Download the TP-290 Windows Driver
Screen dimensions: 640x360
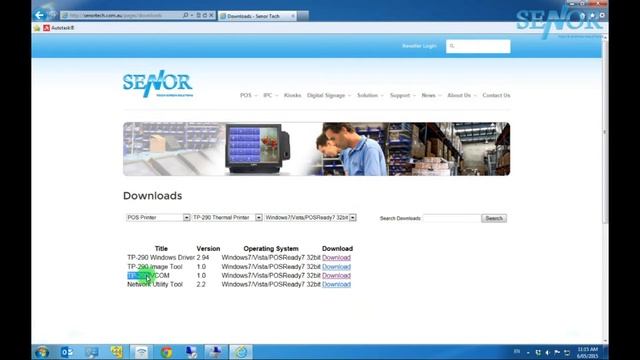tap(336, 258)
